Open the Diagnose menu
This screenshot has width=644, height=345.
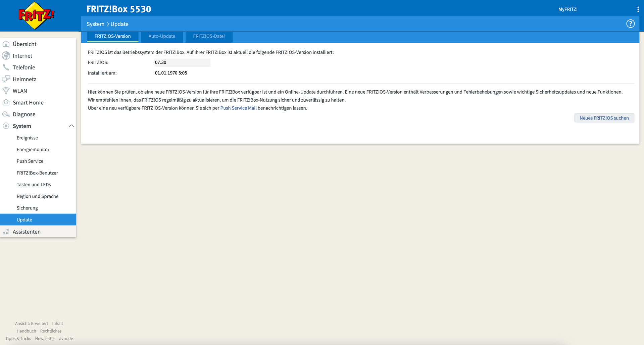click(x=24, y=114)
